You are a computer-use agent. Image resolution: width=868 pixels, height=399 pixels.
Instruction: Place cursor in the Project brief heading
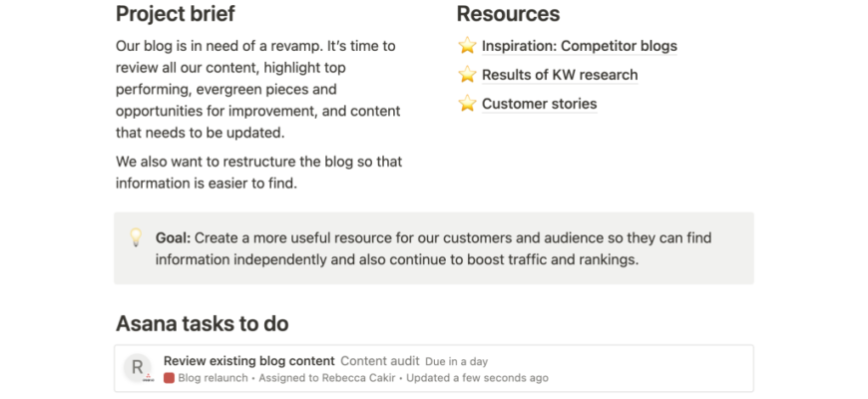176,14
